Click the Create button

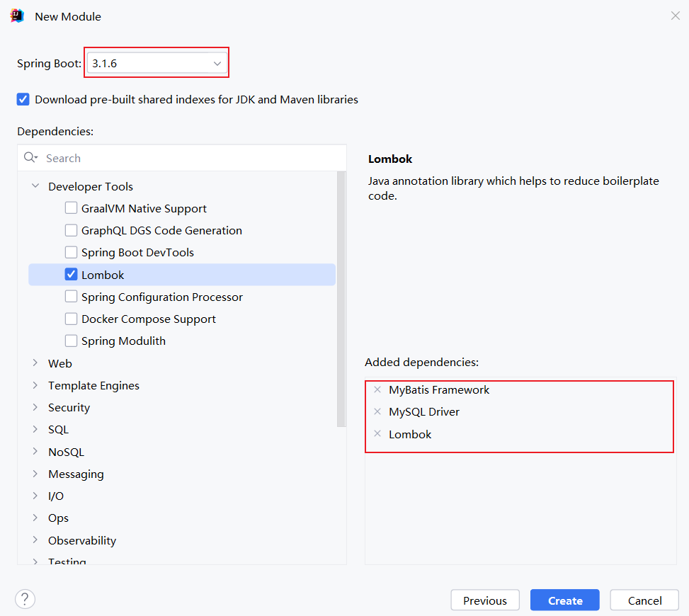coord(564,600)
